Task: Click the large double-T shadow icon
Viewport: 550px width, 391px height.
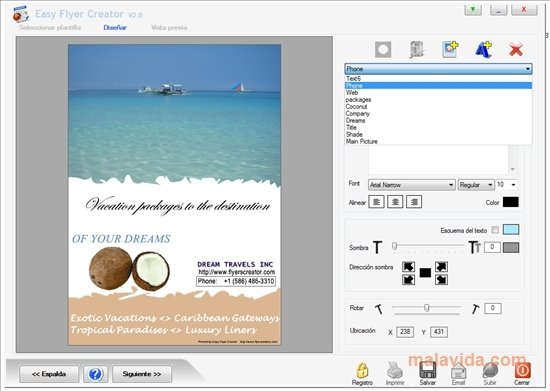Action: [x=475, y=247]
